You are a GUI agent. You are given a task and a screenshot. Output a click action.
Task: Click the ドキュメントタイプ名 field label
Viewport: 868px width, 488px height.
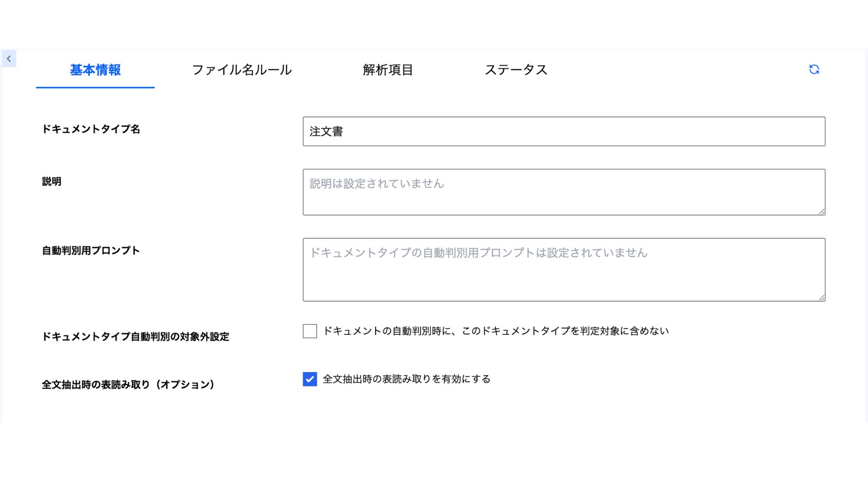[91, 129]
